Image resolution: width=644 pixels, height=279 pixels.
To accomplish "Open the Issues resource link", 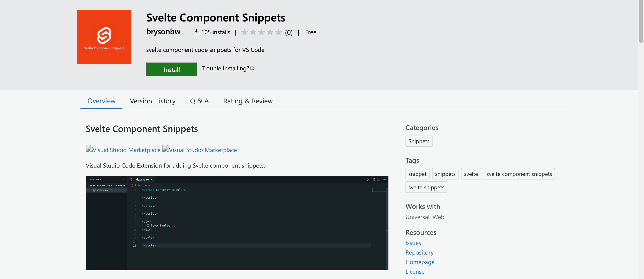I will (x=413, y=243).
